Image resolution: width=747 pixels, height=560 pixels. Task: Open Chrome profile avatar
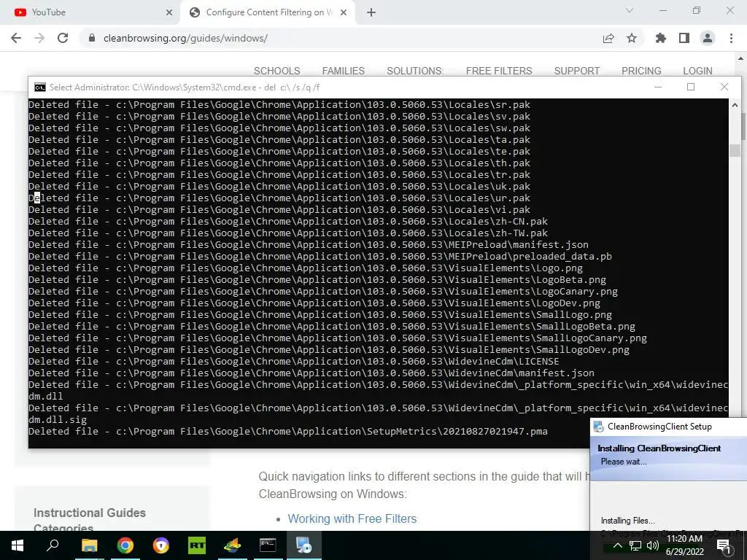pyautogui.click(x=708, y=38)
